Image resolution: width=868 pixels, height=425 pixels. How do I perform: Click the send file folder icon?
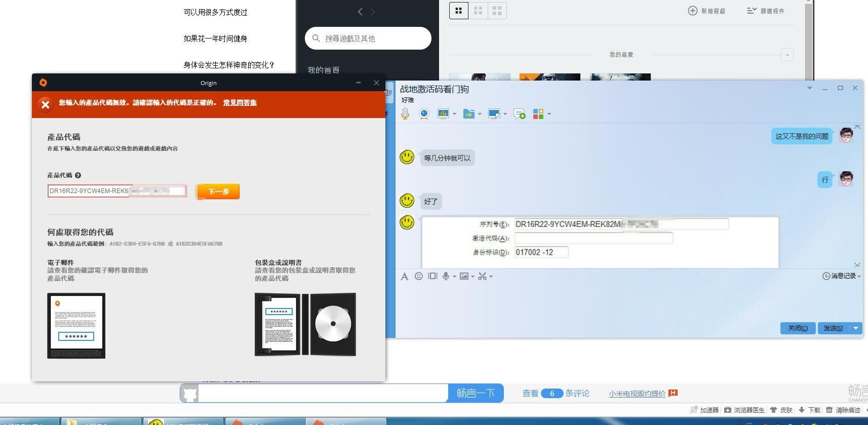(468, 114)
